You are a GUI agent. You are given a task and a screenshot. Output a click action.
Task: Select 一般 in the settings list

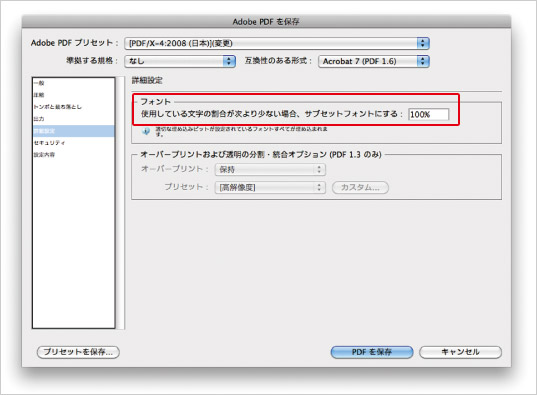pyautogui.click(x=74, y=83)
